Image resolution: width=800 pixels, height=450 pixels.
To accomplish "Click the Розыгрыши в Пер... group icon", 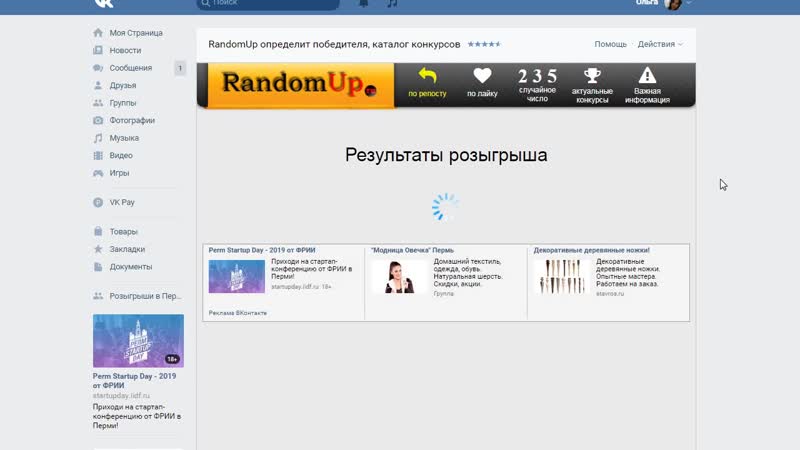I will coord(98,296).
